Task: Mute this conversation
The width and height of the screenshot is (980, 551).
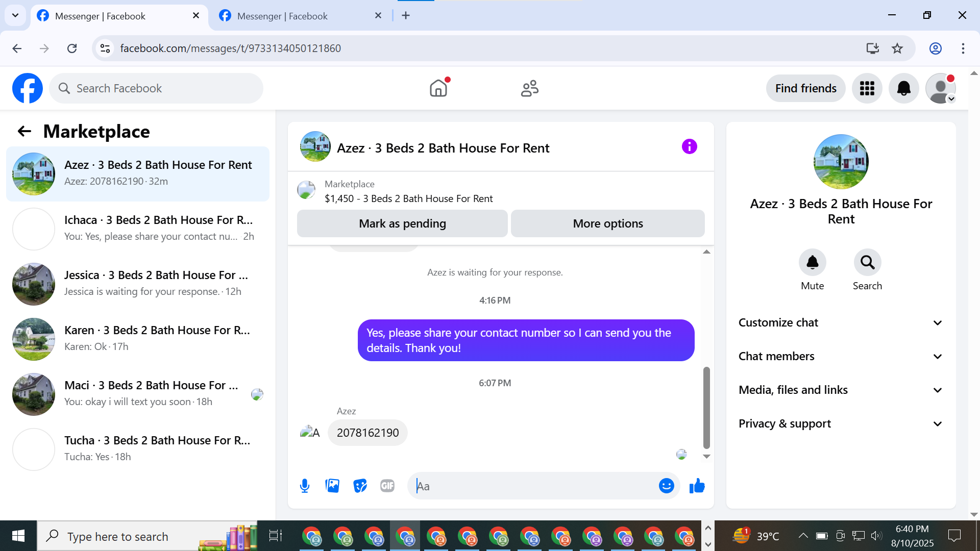Action: [812, 263]
